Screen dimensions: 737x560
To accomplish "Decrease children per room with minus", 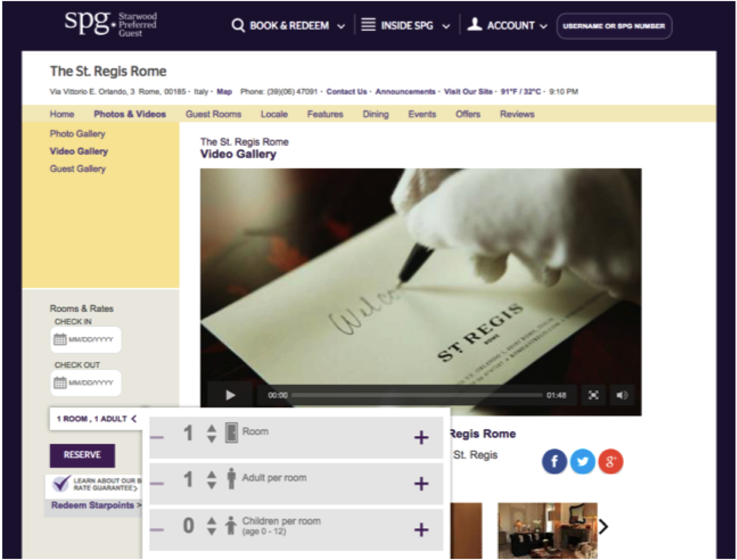I will pyautogui.click(x=157, y=529).
